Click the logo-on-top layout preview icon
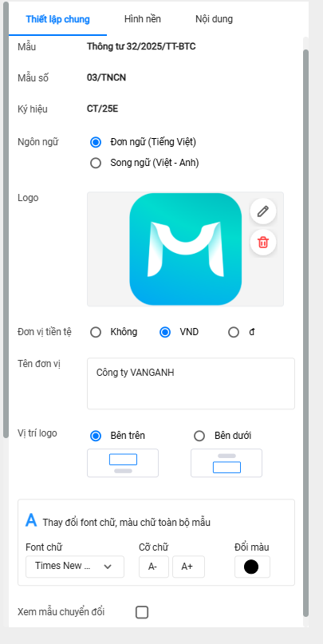The image size is (323, 644). (123, 463)
